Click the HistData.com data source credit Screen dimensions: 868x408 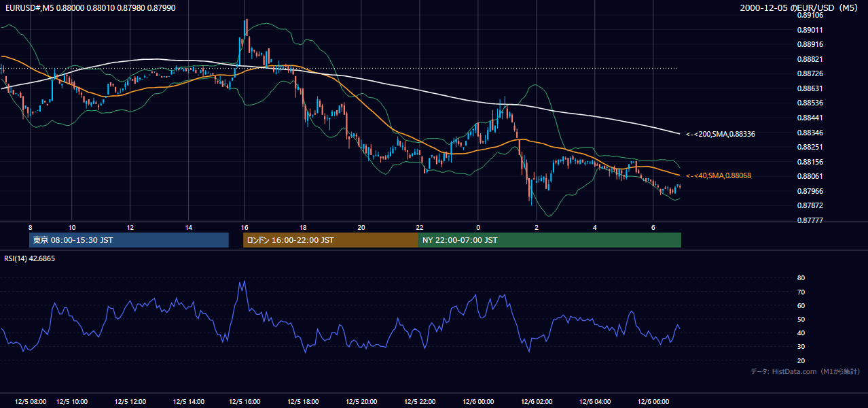806,371
